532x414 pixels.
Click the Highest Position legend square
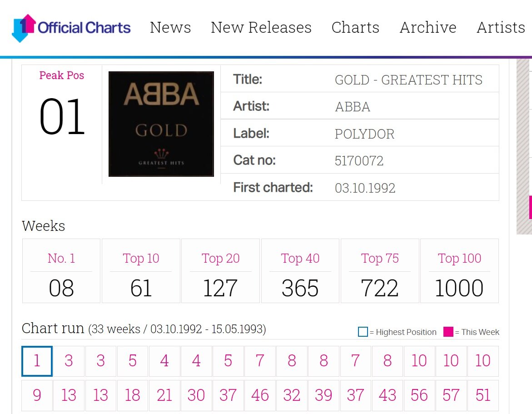tap(363, 332)
